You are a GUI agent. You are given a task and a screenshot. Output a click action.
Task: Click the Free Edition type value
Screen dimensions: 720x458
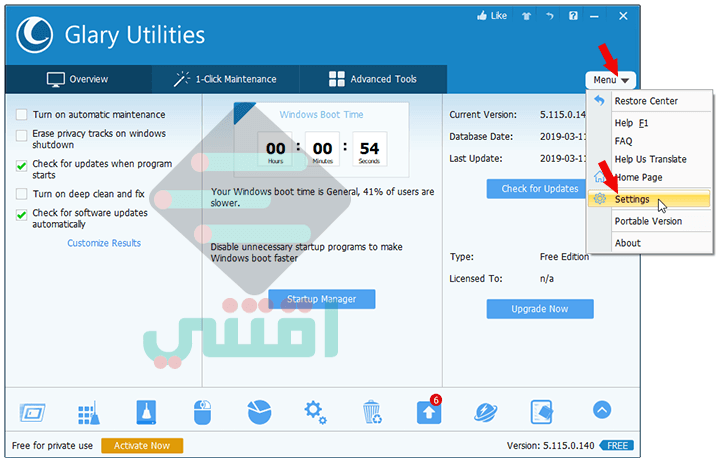click(x=564, y=257)
